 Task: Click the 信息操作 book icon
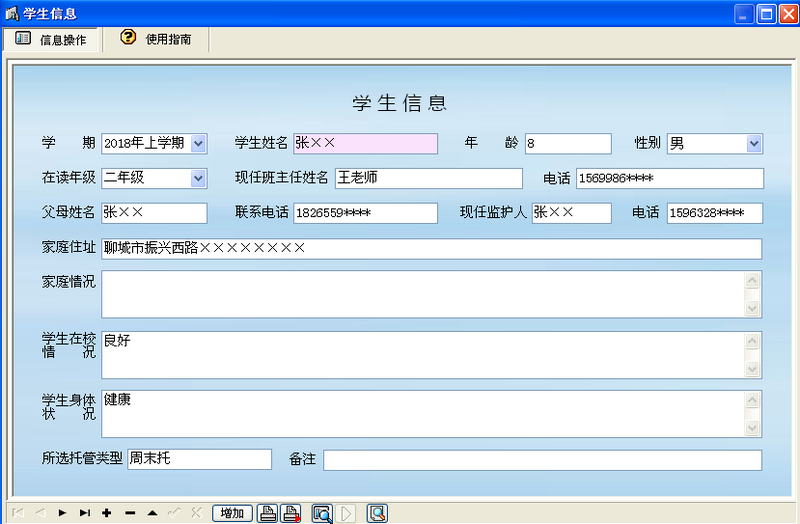click(x=23, y=38)
